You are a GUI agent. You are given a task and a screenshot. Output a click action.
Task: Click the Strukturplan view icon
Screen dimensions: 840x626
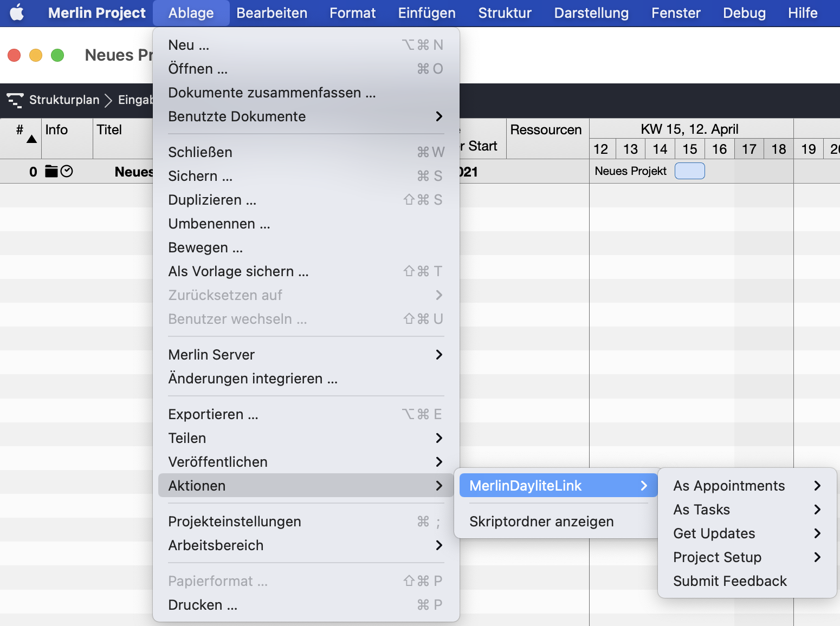15,100
